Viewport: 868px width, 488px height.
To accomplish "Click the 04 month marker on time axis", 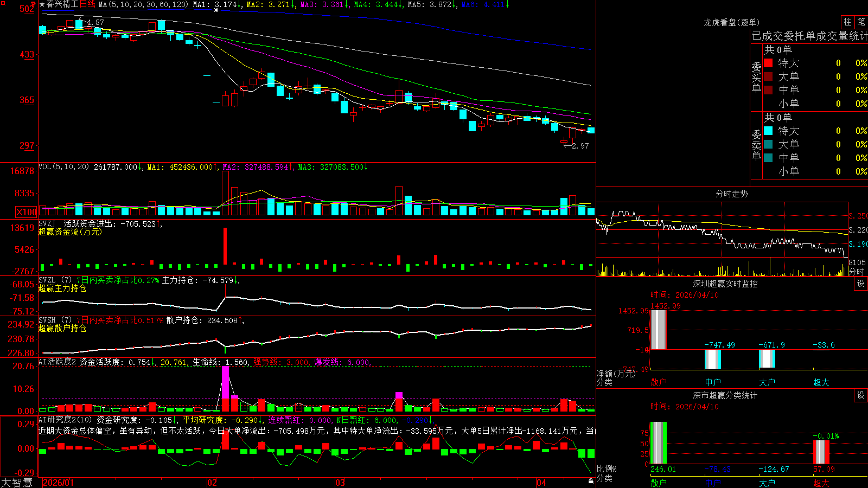I will (541, 483).
